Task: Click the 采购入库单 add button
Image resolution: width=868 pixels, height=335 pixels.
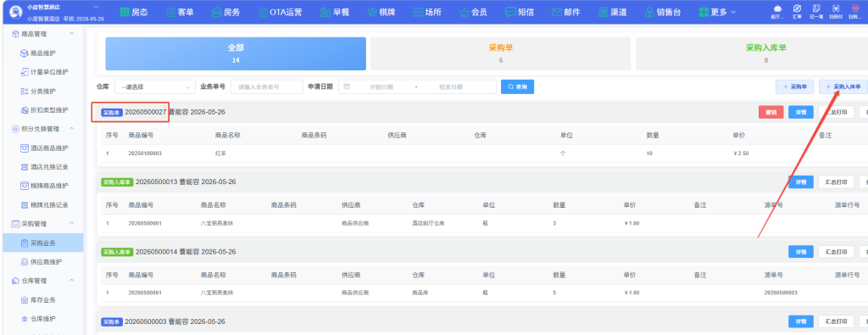Action: pyautogui.click(x=843, y=87)
